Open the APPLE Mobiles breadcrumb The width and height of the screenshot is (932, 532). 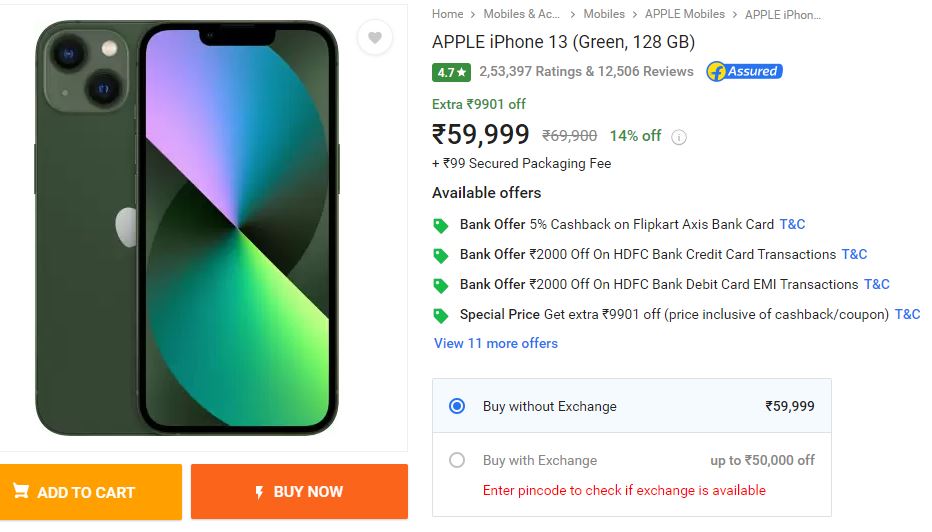[685, 14]
